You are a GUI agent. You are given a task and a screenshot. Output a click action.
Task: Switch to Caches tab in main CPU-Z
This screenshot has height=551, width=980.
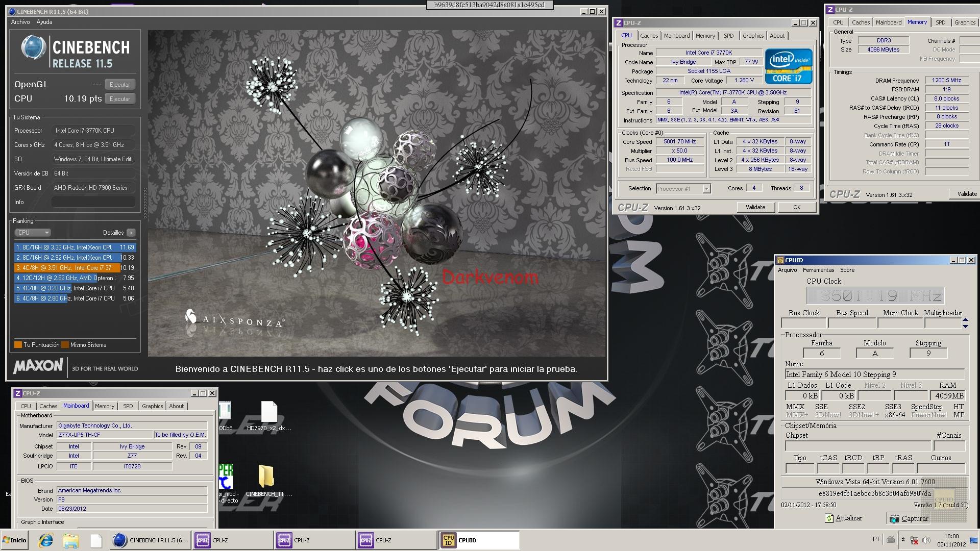[649, 36]
